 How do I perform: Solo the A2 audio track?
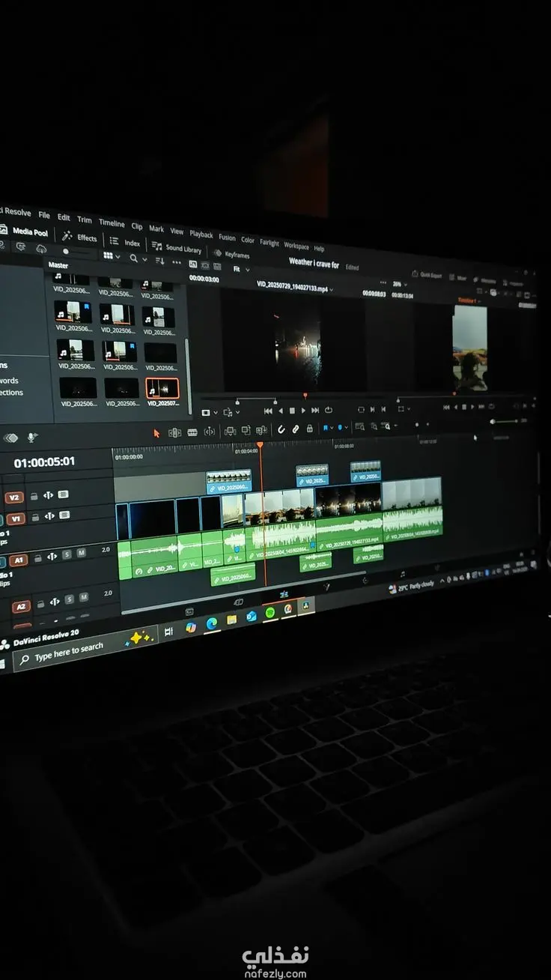point(69,599)
